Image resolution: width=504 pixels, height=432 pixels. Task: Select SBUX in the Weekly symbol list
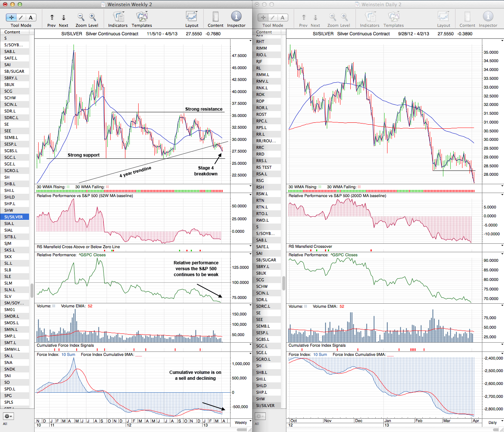tap(10, 85)
